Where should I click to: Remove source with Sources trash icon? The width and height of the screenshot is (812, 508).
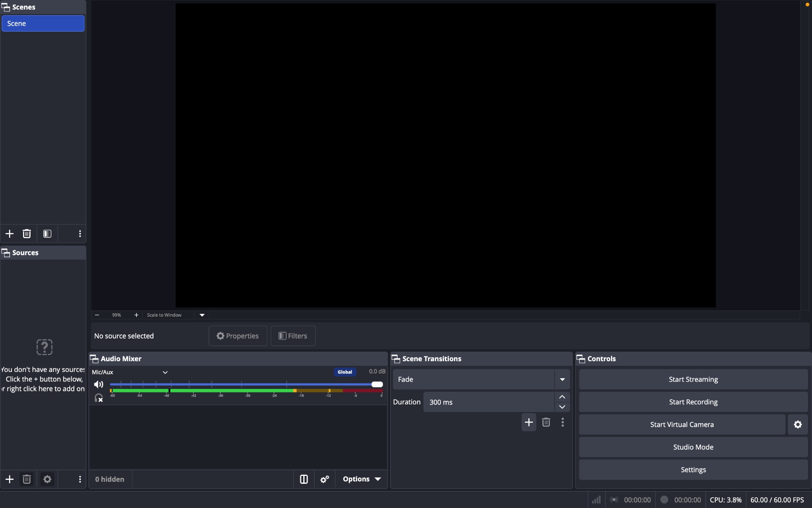click(27, 479)
